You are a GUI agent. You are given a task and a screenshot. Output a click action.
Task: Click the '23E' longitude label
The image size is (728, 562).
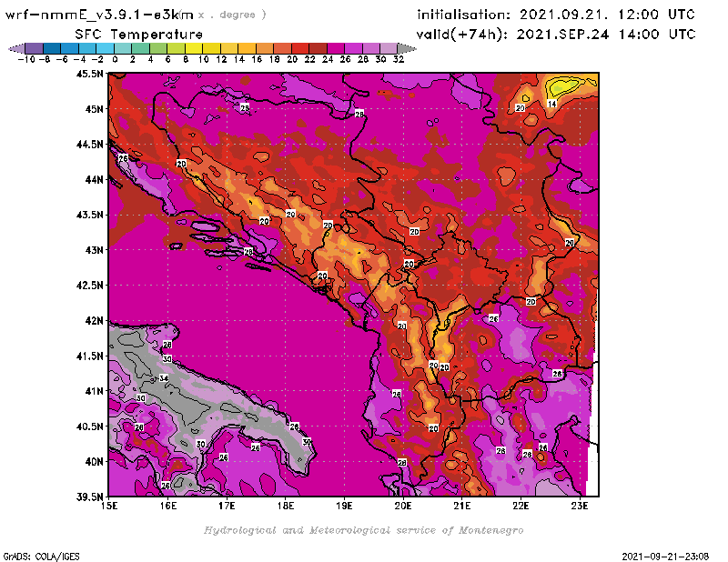pyautogui.click(x=580, y=506)
